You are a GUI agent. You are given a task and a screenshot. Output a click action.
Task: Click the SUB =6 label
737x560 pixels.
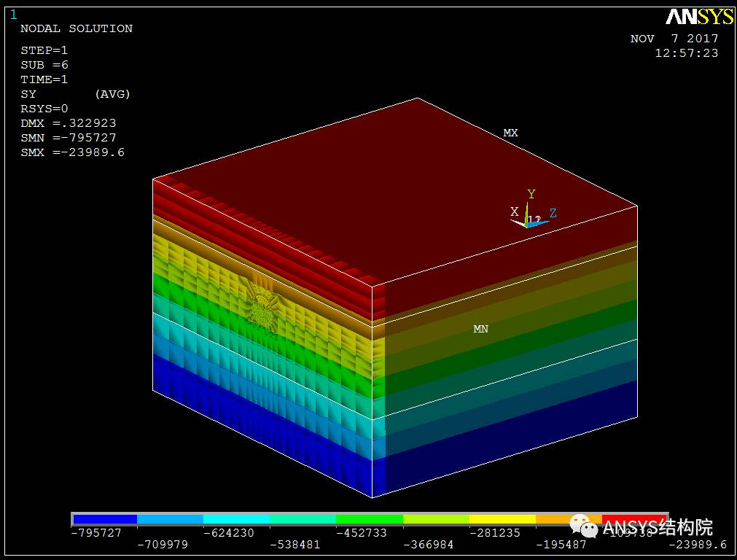[44, 64]
